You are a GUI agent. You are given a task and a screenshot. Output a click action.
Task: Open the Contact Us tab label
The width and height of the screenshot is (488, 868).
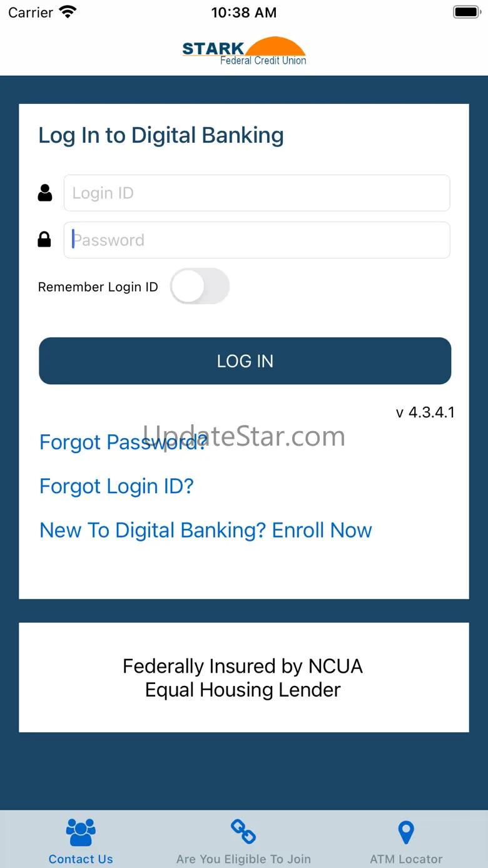(81, 859)
